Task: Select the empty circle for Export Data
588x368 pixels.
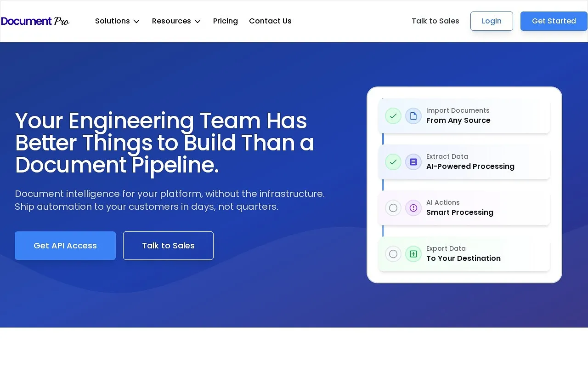Action: tap(393, 254)
